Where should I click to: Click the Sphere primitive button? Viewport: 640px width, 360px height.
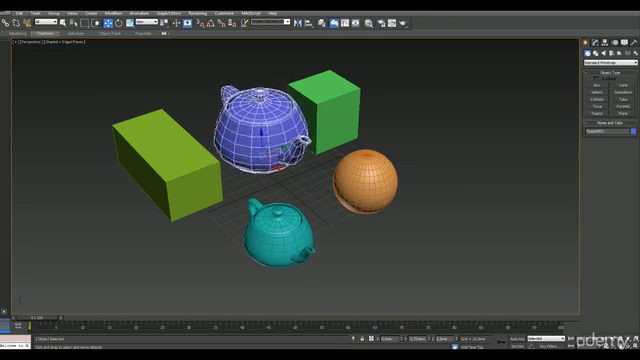click(597, 92)
